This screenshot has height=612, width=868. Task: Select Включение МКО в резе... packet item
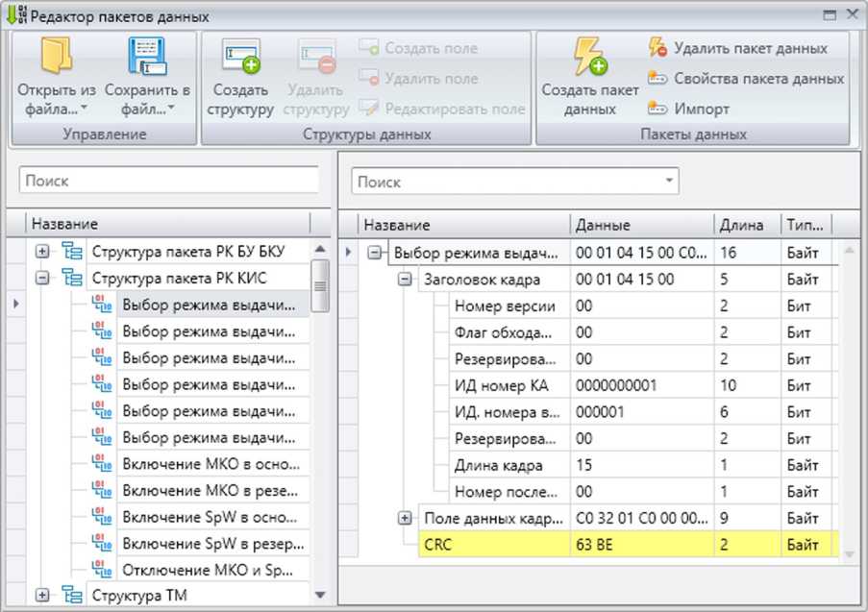tap(209, 489)
